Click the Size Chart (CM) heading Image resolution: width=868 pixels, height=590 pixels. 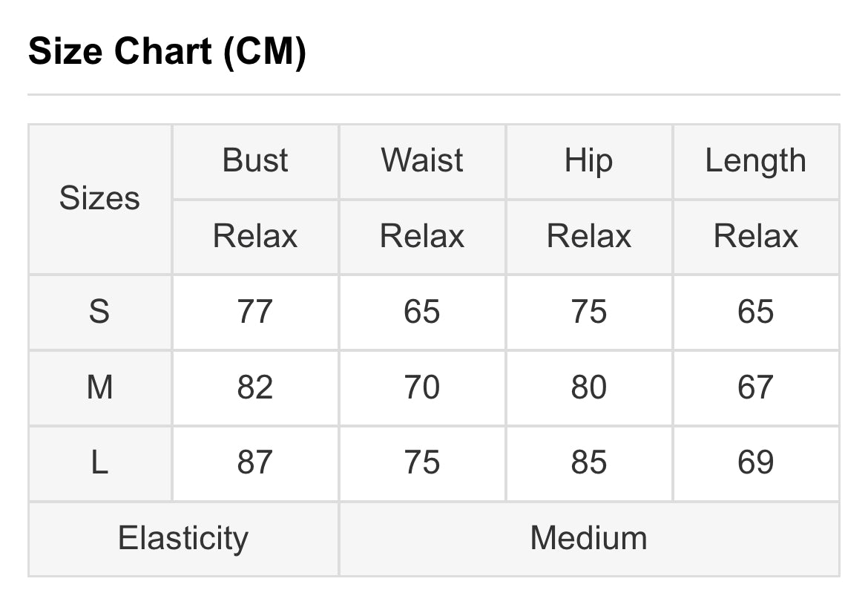[167, 51]
